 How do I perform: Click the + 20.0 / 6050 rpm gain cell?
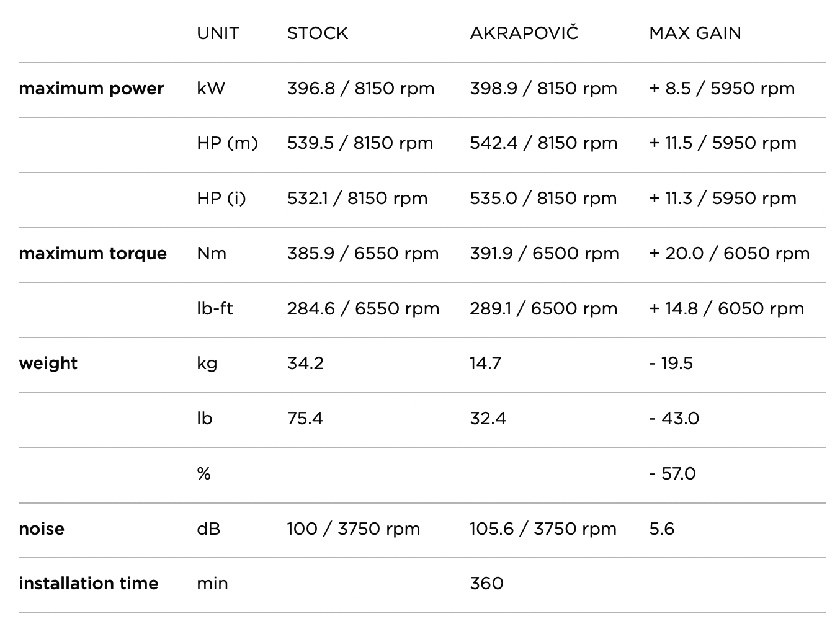(x=729, y=254)
